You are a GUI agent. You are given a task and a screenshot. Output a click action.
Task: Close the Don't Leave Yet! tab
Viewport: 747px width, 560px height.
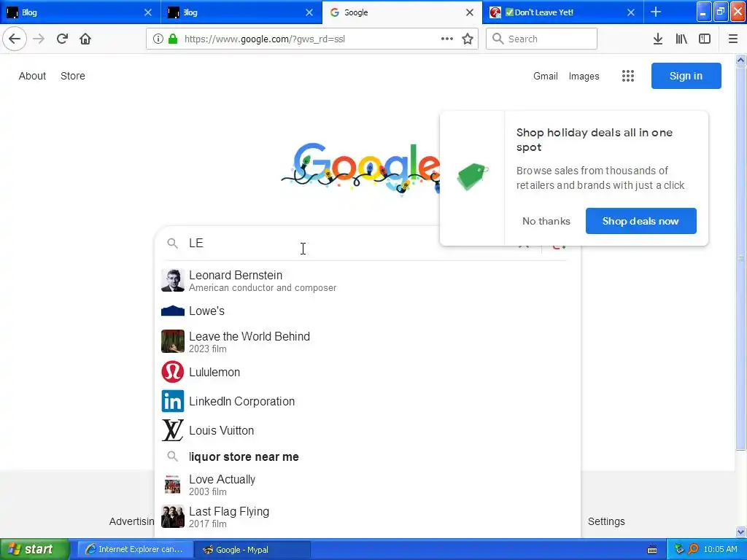point(631,12)
